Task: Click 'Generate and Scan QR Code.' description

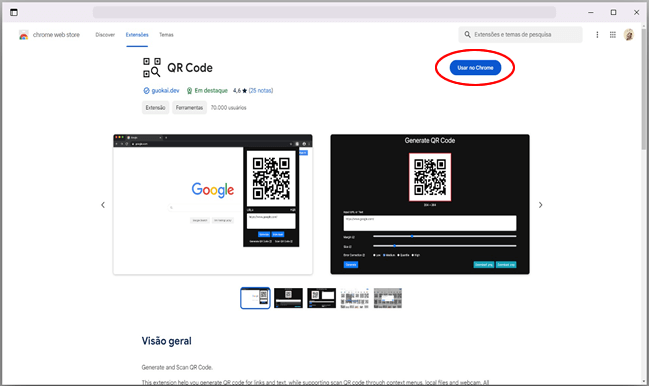Action: (177, 367)
